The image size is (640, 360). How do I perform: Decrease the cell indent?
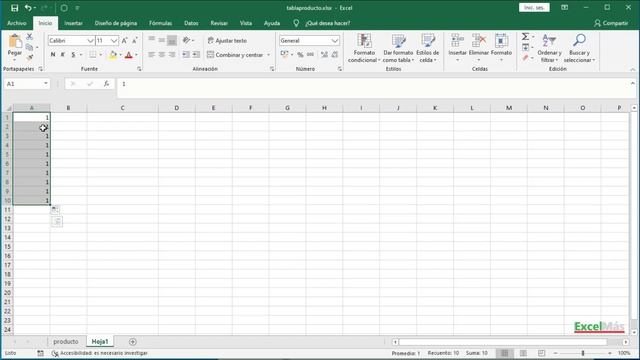[x=186, y=55]
